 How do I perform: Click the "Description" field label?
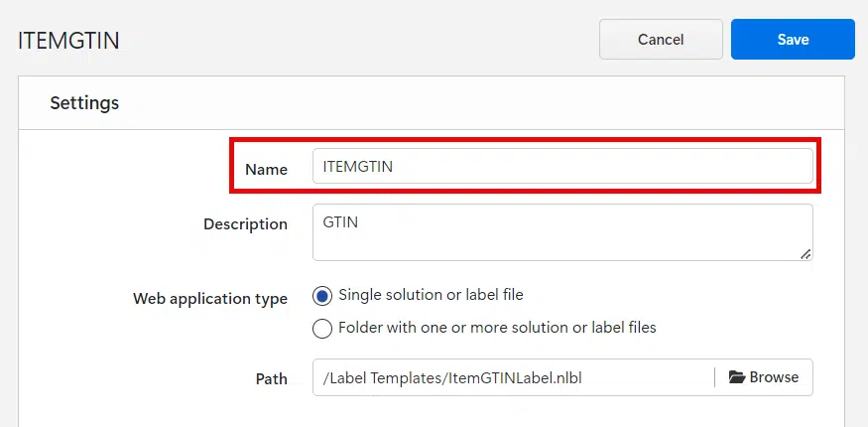pyautogui.click(x=245, y=224)
